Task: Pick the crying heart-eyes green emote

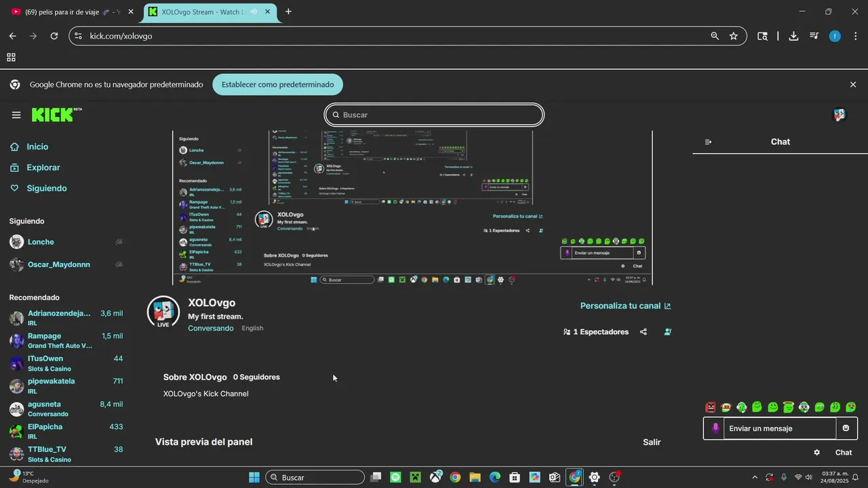Action: pos(851,407)
